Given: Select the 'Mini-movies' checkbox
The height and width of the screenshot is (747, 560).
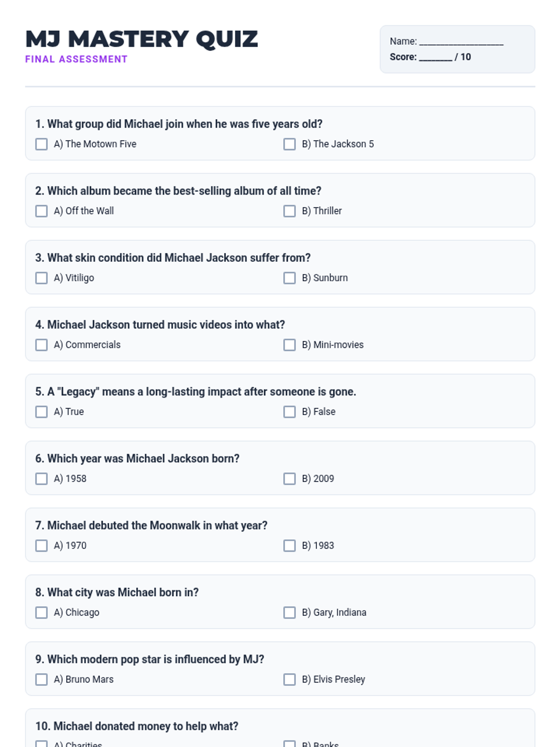Looking at the screenshot, I should point(289,345).
